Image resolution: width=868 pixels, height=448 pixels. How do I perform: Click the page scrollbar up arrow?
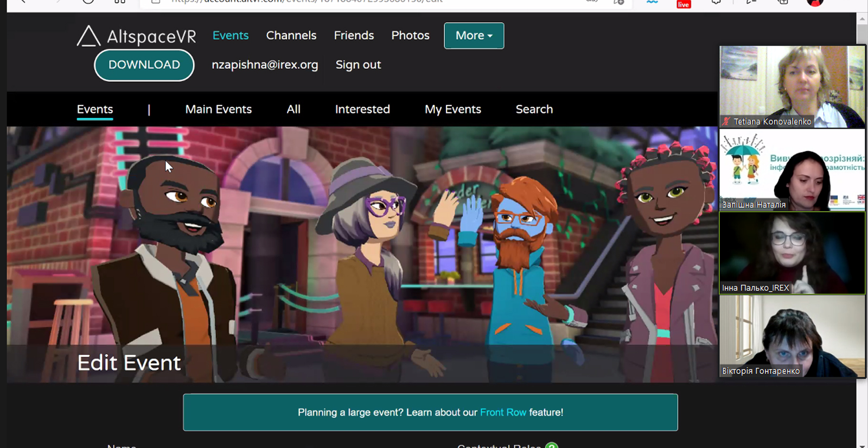point(862,19)
